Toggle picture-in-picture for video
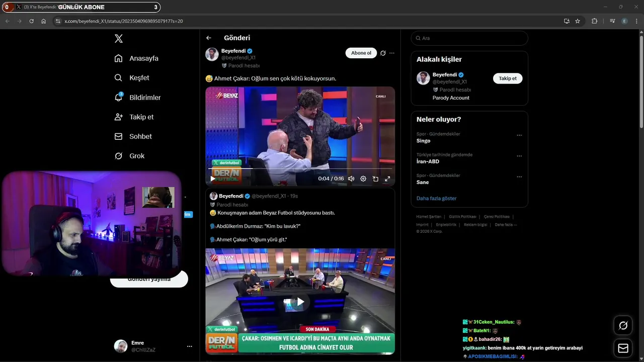644x362 pixels. tap(375, 178)
